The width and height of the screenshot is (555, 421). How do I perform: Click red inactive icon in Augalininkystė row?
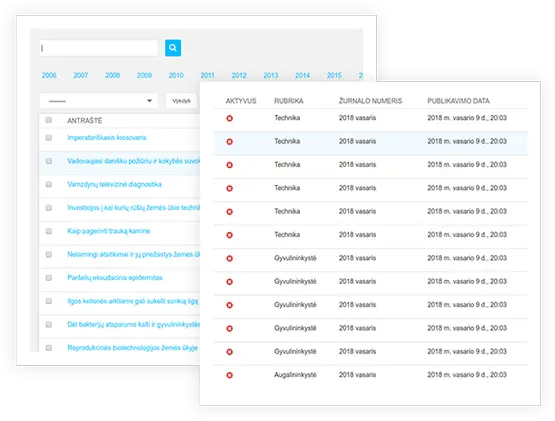(x=229, y=375)
